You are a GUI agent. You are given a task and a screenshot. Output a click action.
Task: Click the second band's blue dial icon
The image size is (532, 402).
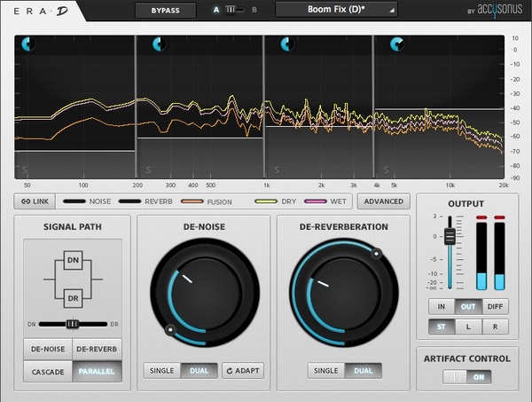pyautogui.click(x=159, y=44)
